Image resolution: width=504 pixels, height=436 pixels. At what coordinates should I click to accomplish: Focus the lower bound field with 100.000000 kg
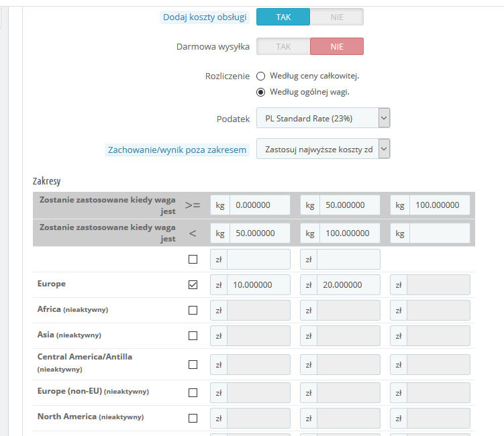point(438,205)
